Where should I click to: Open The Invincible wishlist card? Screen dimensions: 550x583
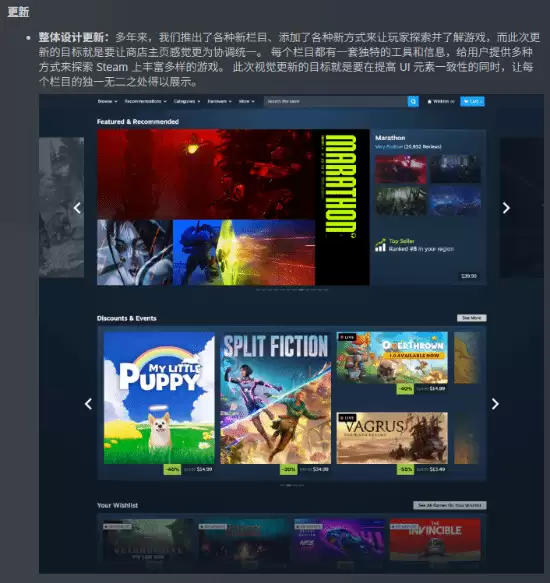(435, 540)
